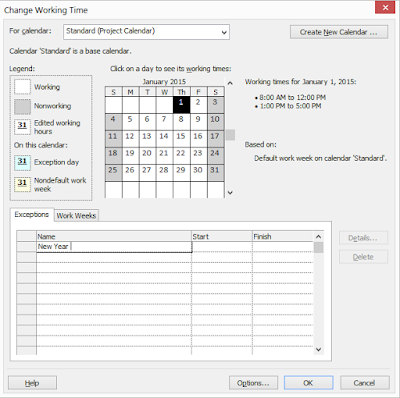This screenshot has height=398, width=400.
Task: Click exceptions list scroll up arrow
Action: point(318,237)
